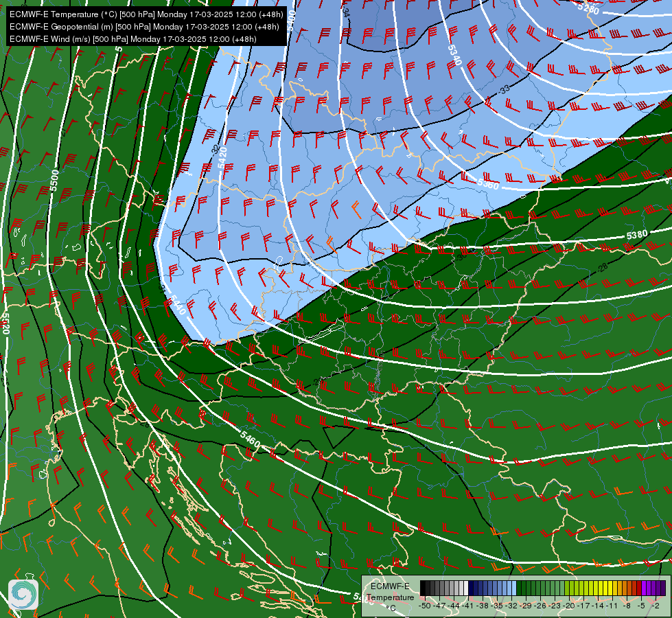Select the ECMWF-E Geopotential 500 hPa title line

pyautogui.click(x=144, y=27)
